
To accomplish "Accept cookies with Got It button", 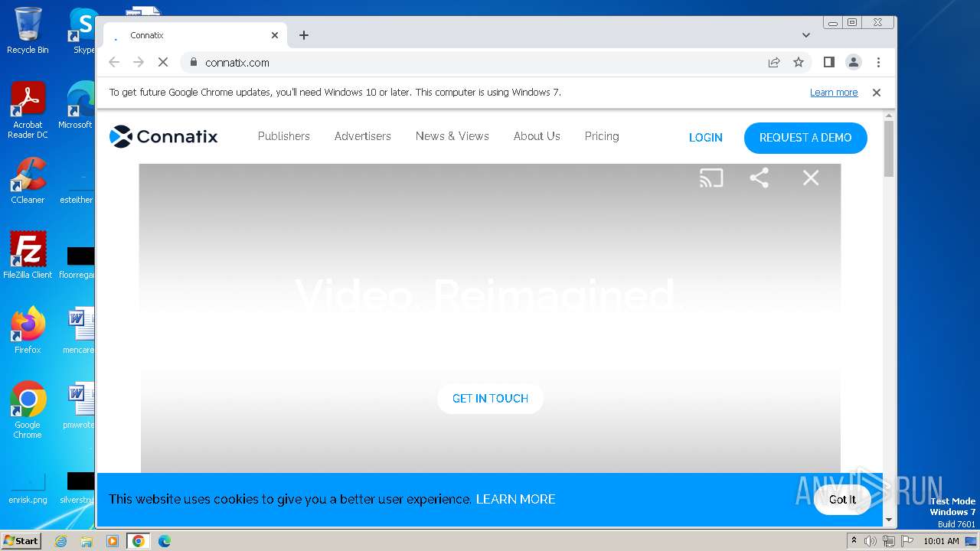I will [842, 500].
